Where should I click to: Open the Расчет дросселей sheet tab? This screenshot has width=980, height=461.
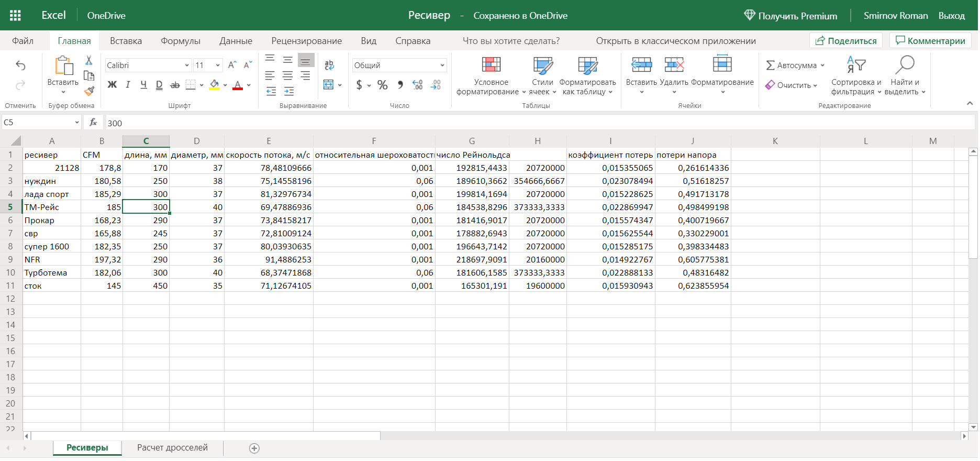point(172,448)
